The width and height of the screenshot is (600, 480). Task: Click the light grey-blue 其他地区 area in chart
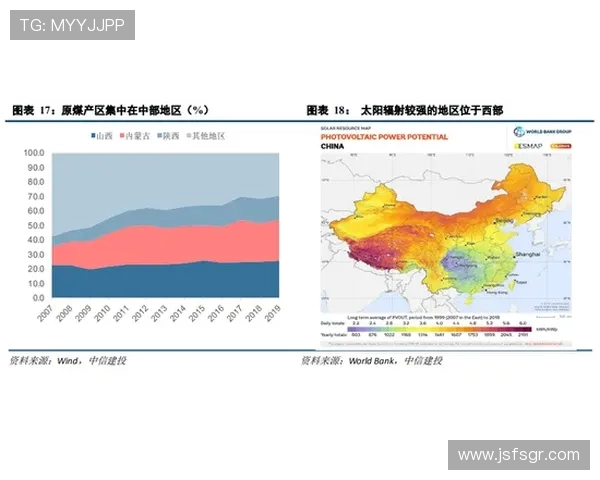coord(165,180)
